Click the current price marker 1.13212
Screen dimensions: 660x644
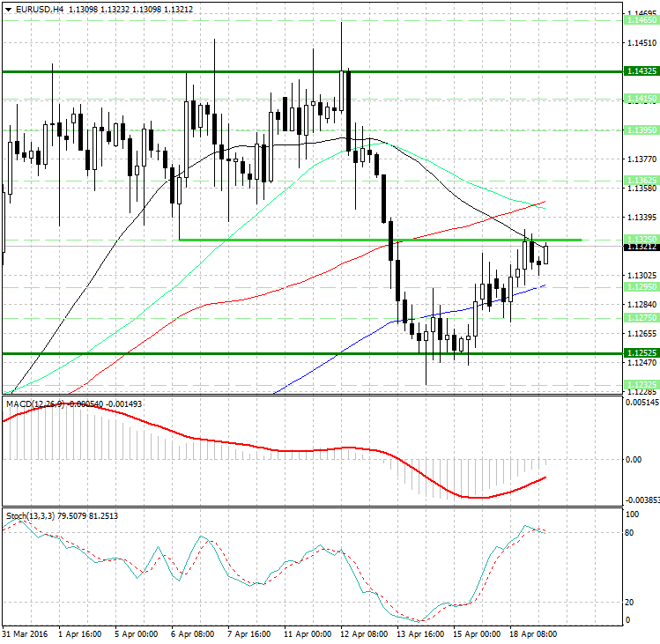click(x=641, y=247)
